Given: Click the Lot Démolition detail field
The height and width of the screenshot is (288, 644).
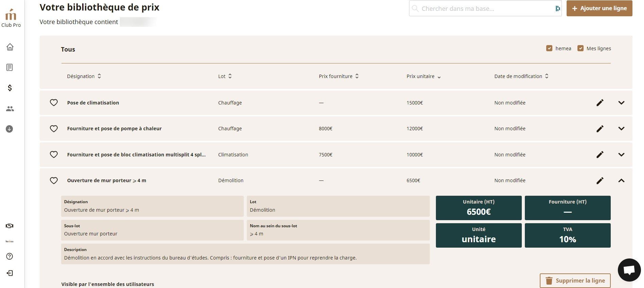Looking at the screenshot, I should tap(338, 206).
